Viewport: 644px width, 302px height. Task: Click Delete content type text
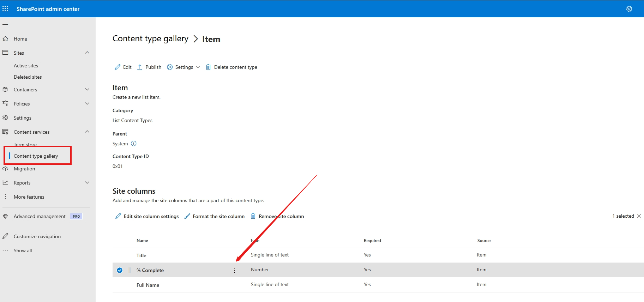tap(235, 67)
